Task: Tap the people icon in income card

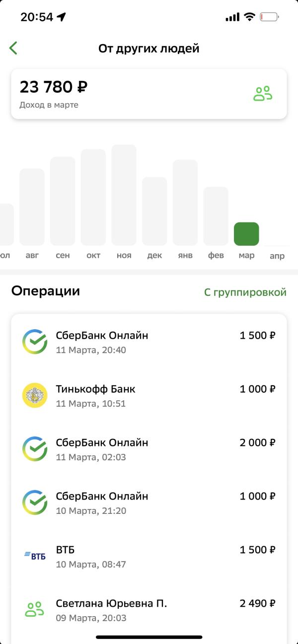Action: pos(263,94)
